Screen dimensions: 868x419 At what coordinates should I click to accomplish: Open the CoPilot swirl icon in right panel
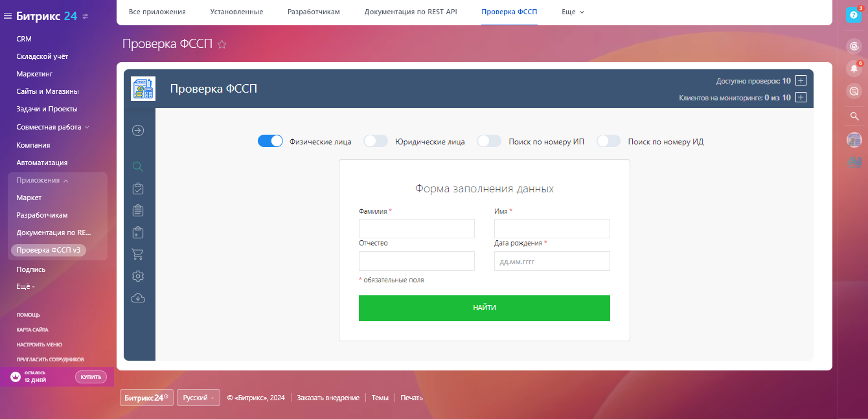point(854,46)
